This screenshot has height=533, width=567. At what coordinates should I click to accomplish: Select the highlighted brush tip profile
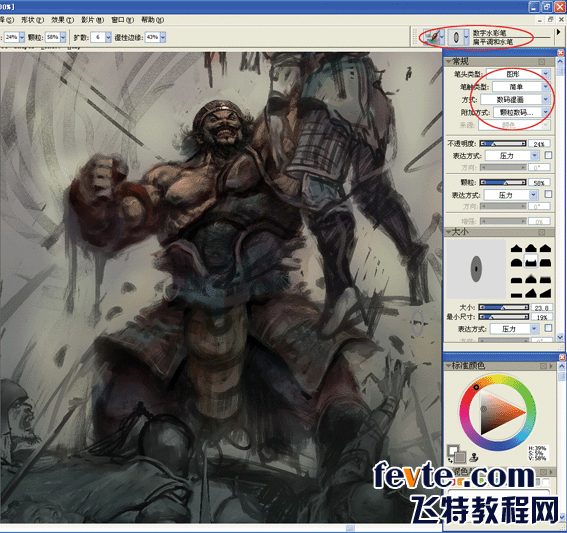point(530,262)
